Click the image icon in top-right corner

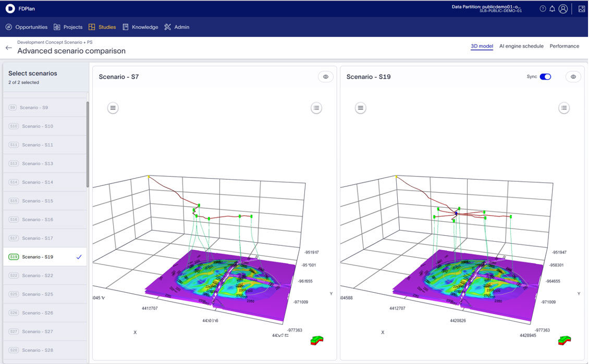[x=582, y=9]
